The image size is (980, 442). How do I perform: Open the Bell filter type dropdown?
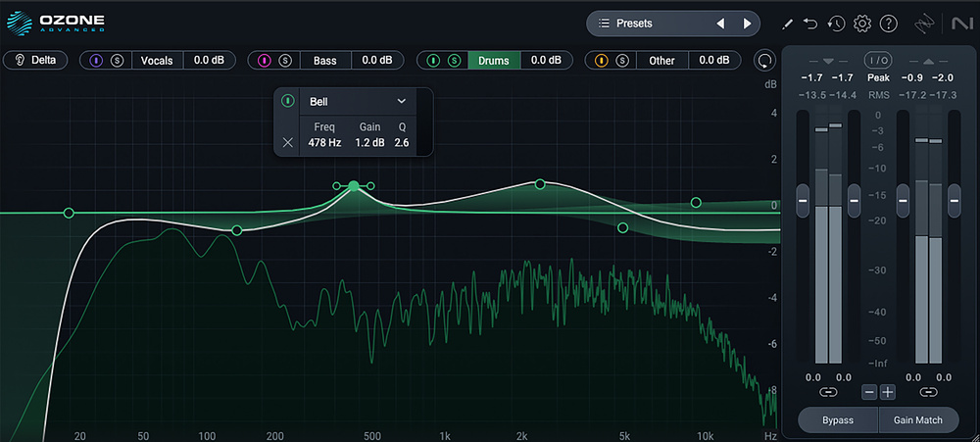401,101
